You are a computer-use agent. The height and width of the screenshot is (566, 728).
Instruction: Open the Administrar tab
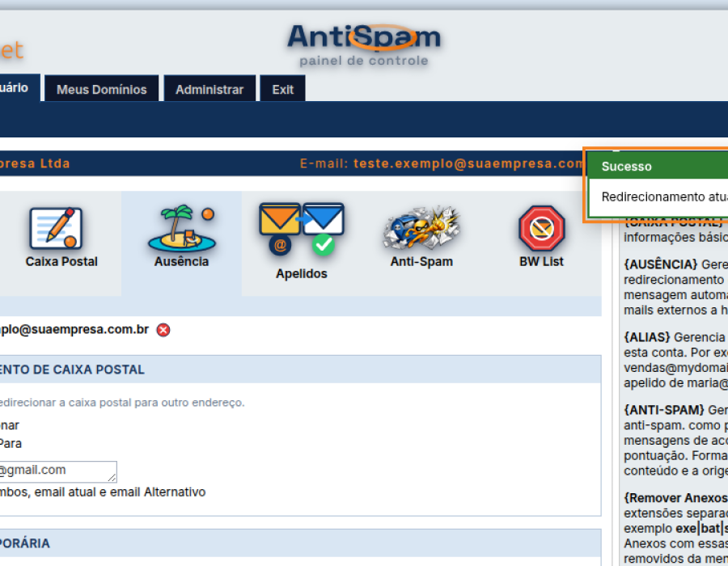pos(210,89)
